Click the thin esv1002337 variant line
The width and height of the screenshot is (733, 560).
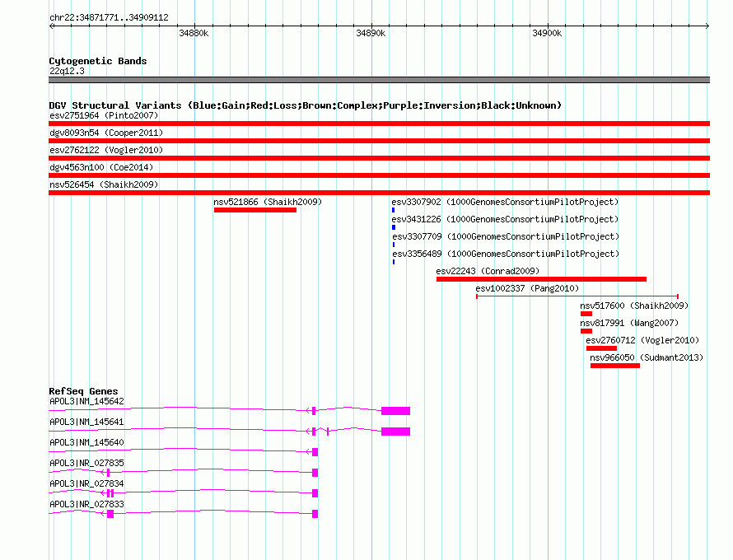pos(577,296)
